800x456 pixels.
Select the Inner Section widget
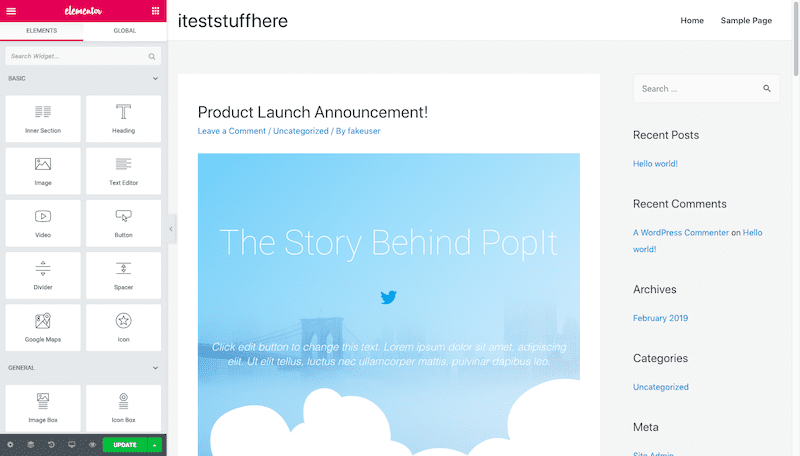point(43,119)
